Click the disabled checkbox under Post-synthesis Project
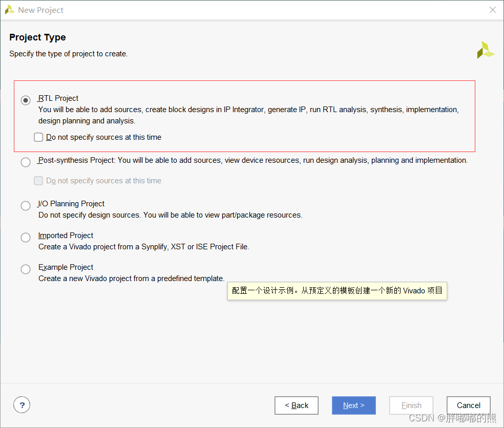This screenshot has width=504, height=428. click(x=38, y=181)
